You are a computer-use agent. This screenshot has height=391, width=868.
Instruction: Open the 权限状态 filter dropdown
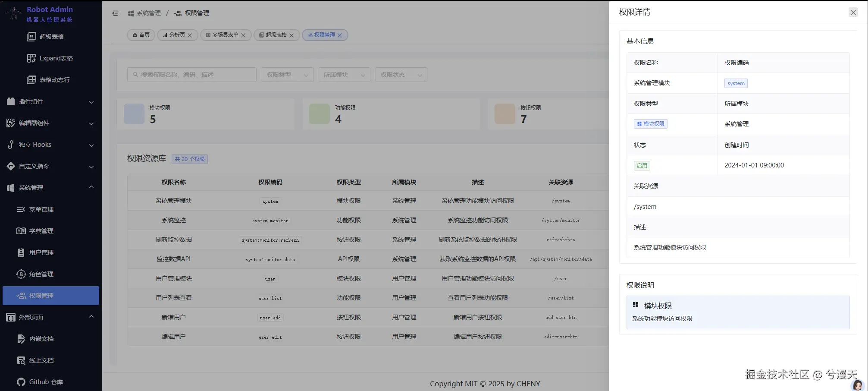(x=401, y=75)
